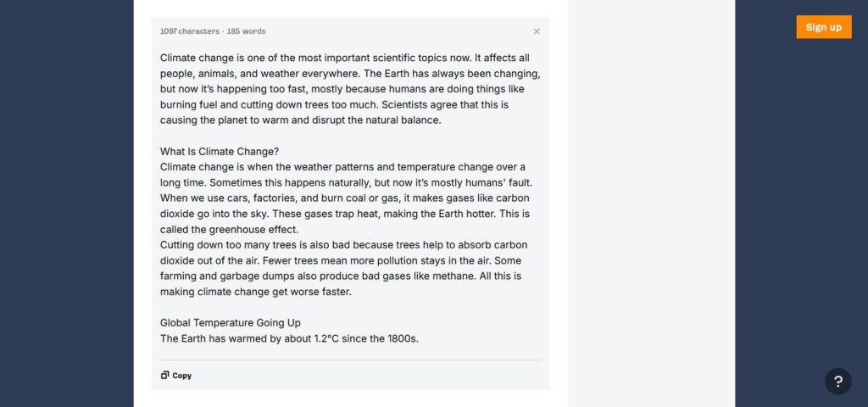The height and width of the screenshot is (407, 868).
Task: Click the heading Global Temperature Going Up
Action: (x=231, y=323)
